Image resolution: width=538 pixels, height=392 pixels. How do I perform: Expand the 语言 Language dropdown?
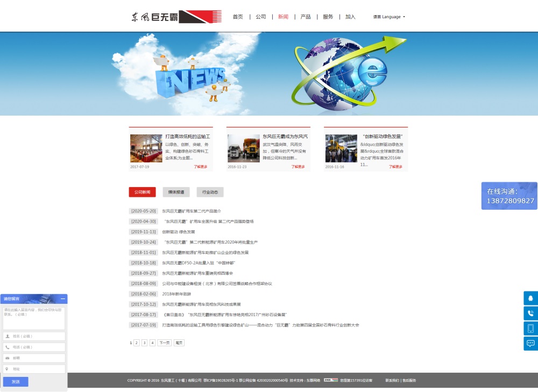click(x=389, y=17)
